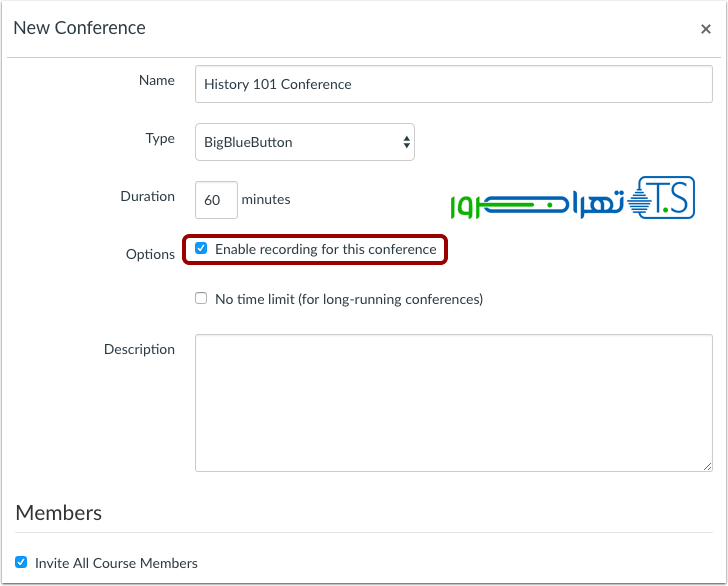
Task: Click the 'Enable recording for this conference' label
Action: [325, 249]
